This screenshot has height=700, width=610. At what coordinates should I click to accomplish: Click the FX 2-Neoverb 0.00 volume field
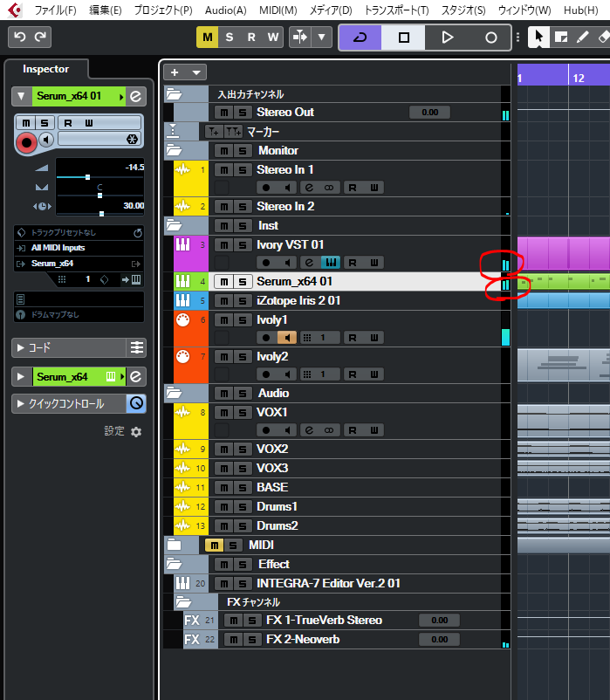439,640
